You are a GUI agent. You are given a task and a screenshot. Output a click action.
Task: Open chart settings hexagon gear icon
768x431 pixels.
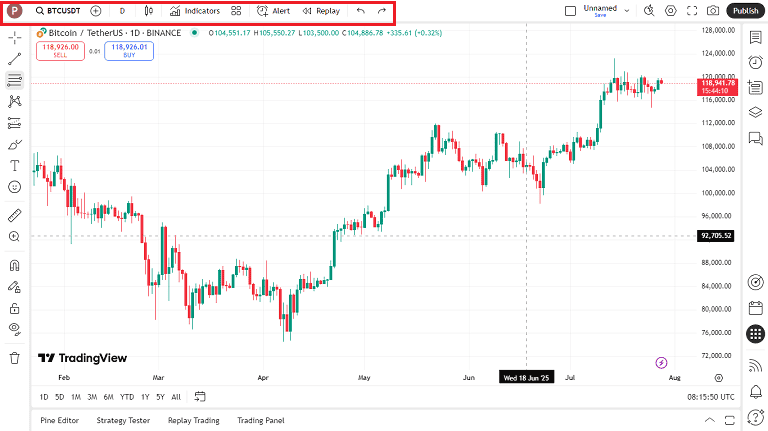point(671,11)
